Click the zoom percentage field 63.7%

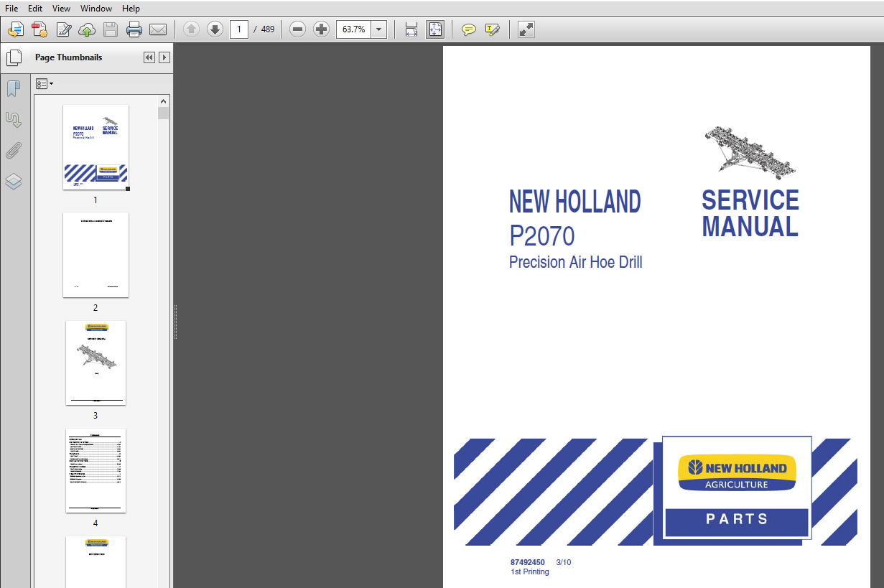click(354, 29)
